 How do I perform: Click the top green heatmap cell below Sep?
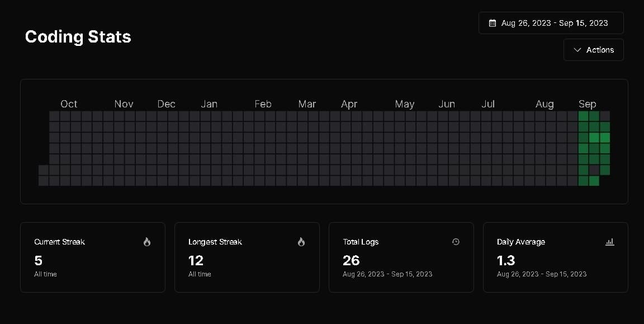[x=583, y=116]
